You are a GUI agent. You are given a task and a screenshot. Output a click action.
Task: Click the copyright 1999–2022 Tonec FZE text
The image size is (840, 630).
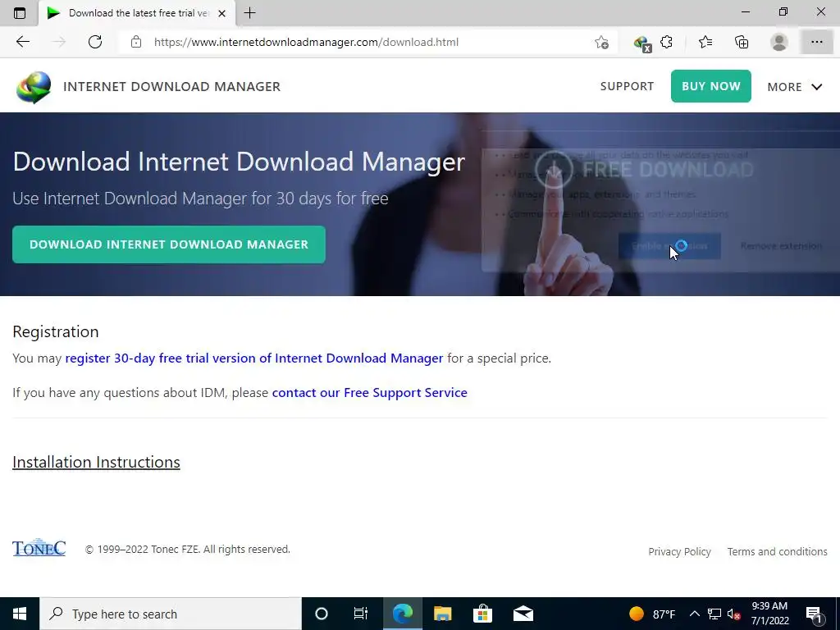(188, 549)
